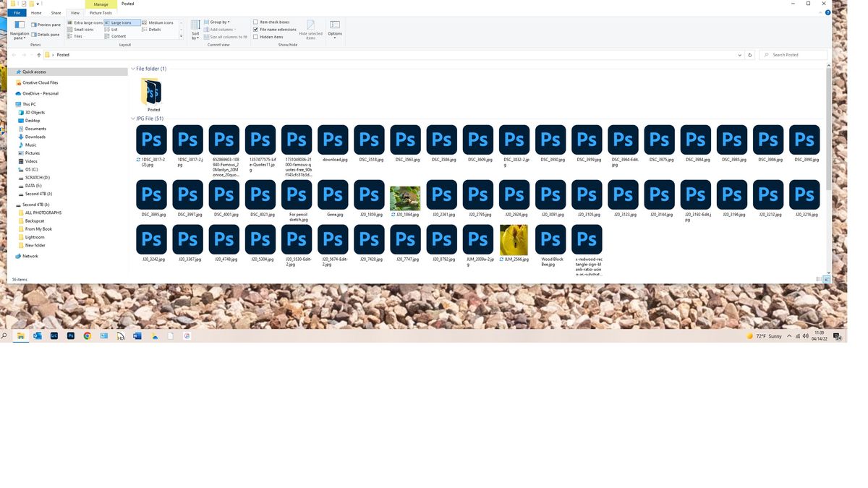Switch to the Home ribbon tab
The height and width of the screenshot is (488, 868).
(x=36, y=13)
